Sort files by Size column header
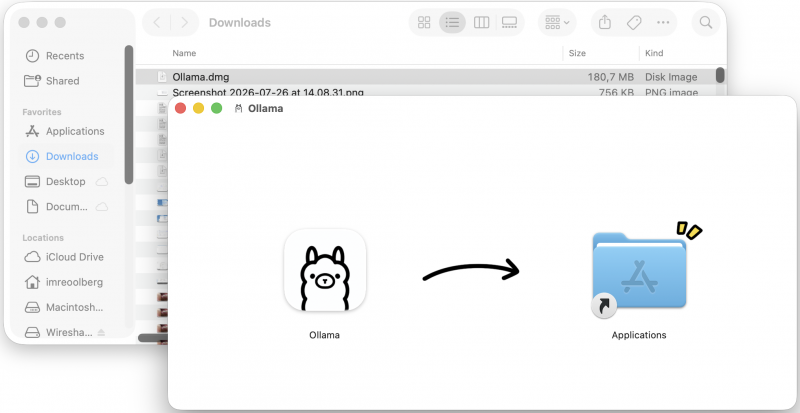Screen dimensions: 800x413 pos(577,53)
